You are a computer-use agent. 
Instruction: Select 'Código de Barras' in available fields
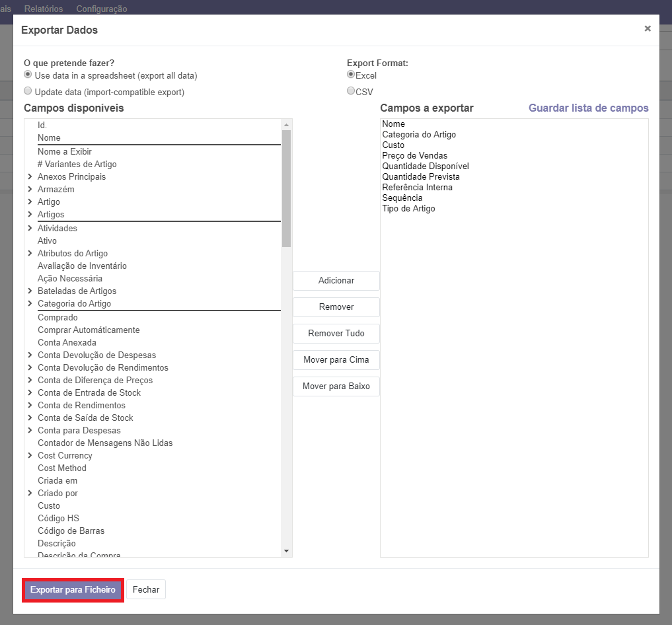tap(71, 531)
